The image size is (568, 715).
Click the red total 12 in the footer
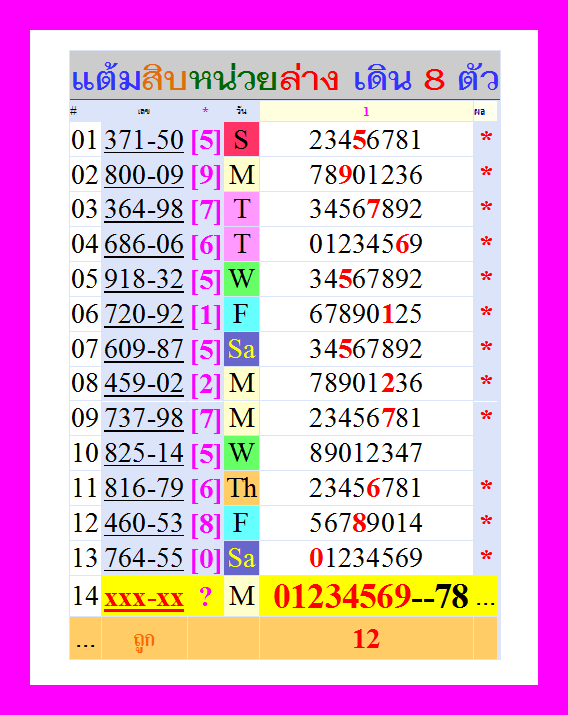click(x=366, y=639)
